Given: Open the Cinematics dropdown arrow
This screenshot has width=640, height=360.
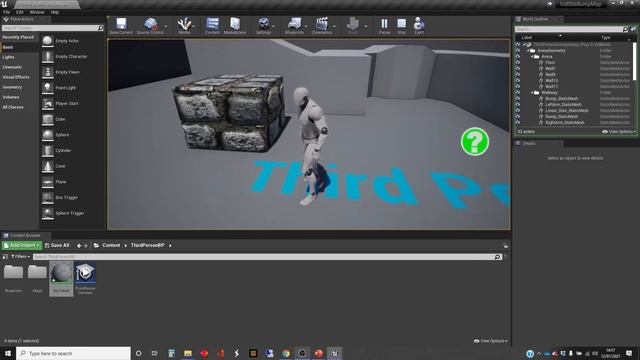Looking at the screenshot, I should [x=334, y=26].
